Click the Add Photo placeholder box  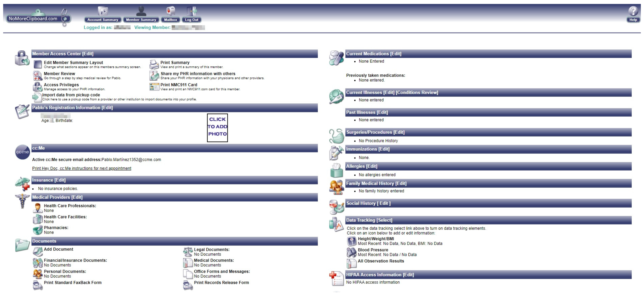coord(217,128)
